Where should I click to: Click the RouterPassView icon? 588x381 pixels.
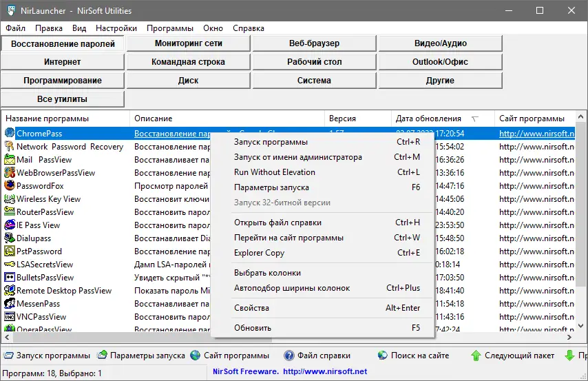[x=10, y=212]
